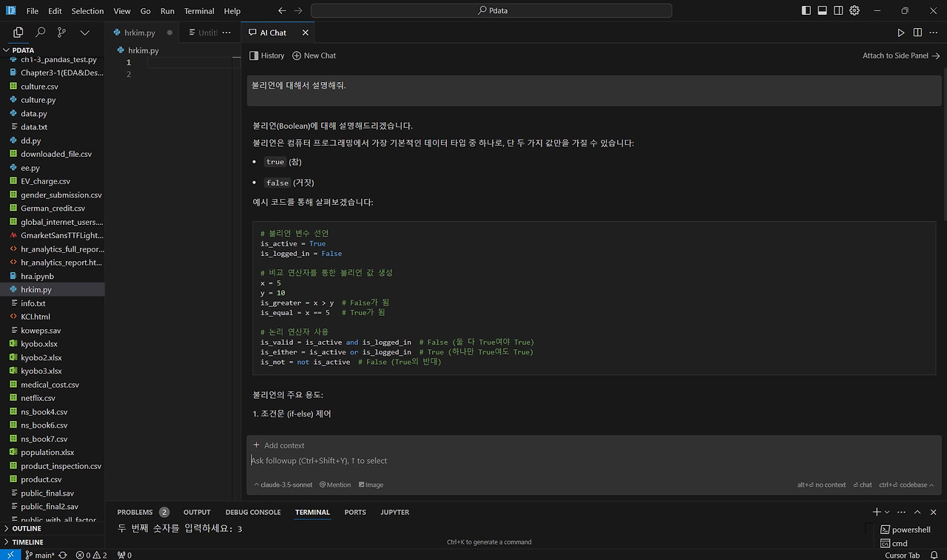947x560 pixels.
Task: Synchronize changes icon in status bar
Action: click(x=63, y=555)
